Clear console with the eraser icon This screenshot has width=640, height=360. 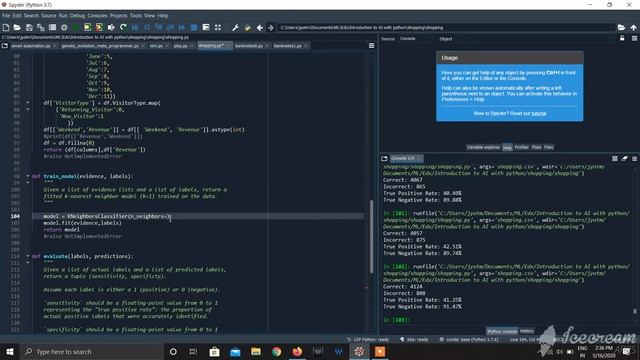click(624, 158)
